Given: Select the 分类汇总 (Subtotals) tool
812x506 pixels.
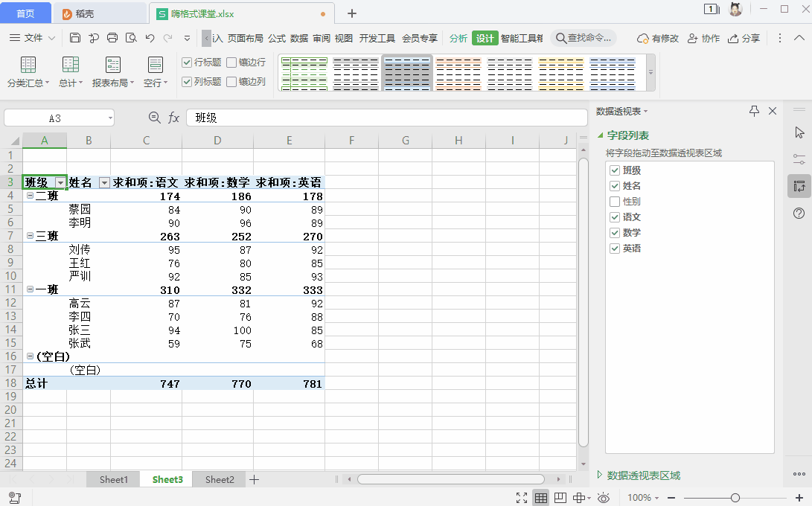Looking at the screenshot, I should (28, 71).
